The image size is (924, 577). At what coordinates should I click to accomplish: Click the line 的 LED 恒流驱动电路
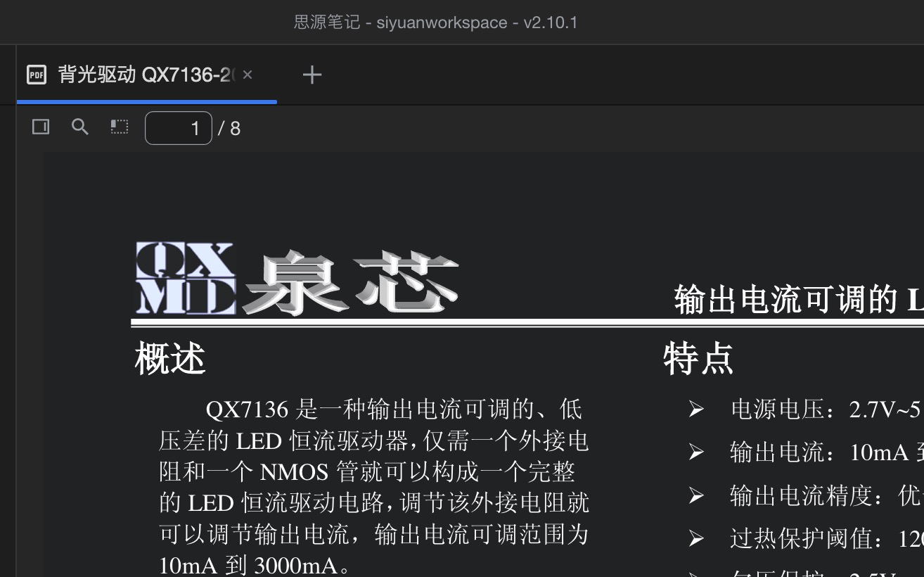click(374, 502)
